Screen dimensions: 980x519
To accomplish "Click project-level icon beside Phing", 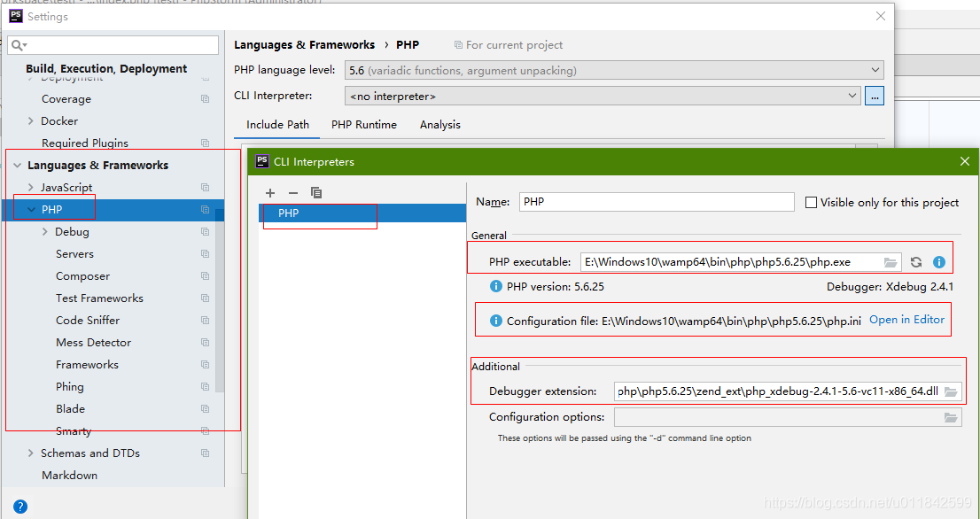I will [x=205, y=387].
